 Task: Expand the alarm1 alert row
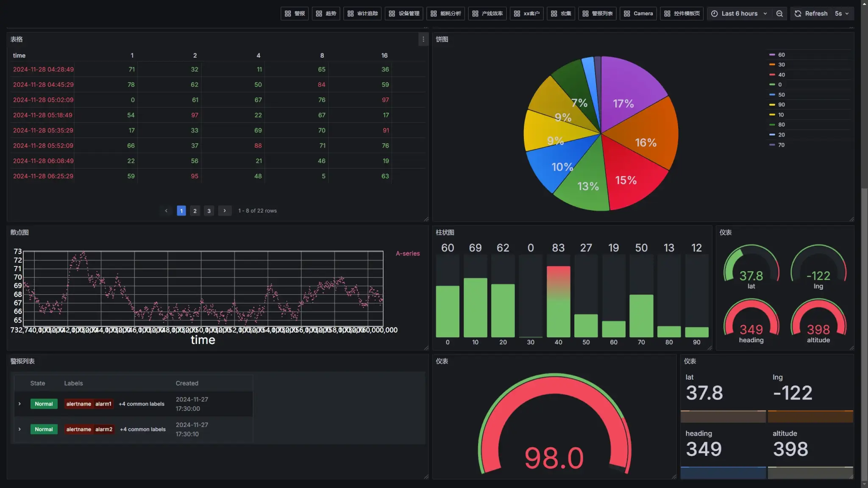(19, 404)
